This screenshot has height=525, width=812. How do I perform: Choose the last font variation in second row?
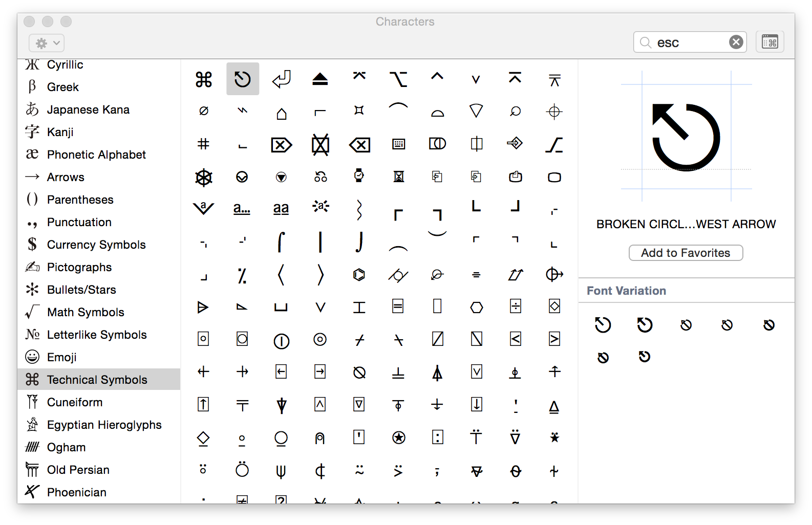pyautogui.click(x=645, y=357)
